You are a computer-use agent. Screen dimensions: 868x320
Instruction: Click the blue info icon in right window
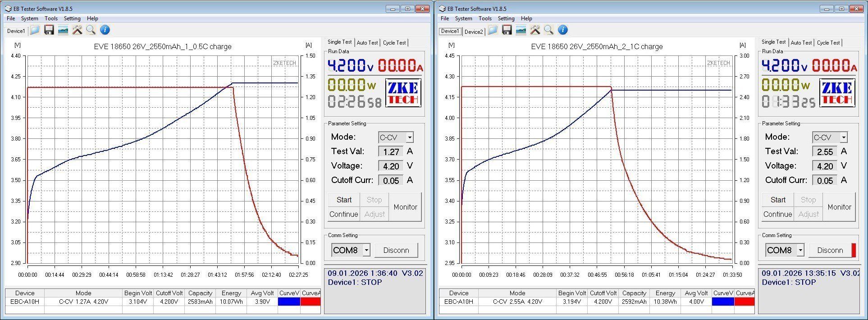pos(562,30)
